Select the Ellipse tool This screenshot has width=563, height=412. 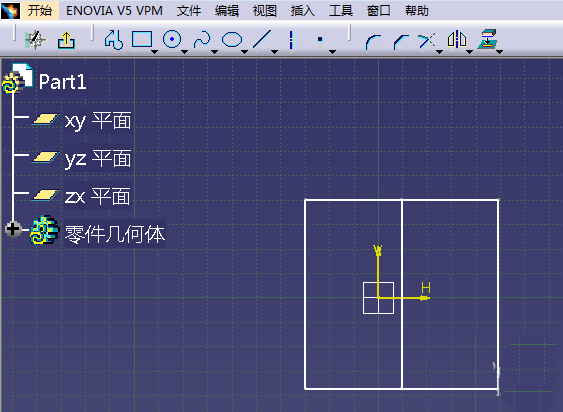(x=232, y=40)
